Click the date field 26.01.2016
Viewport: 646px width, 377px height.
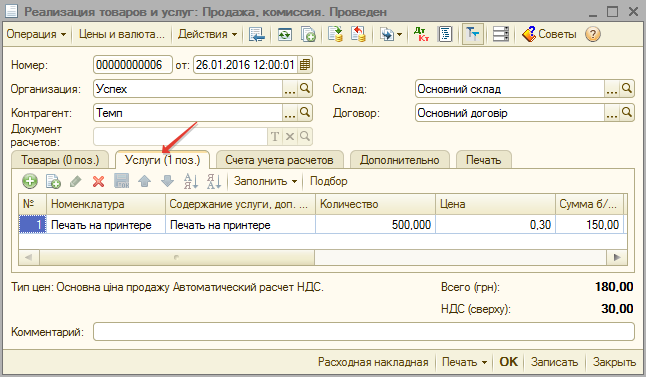pos(245,65)
